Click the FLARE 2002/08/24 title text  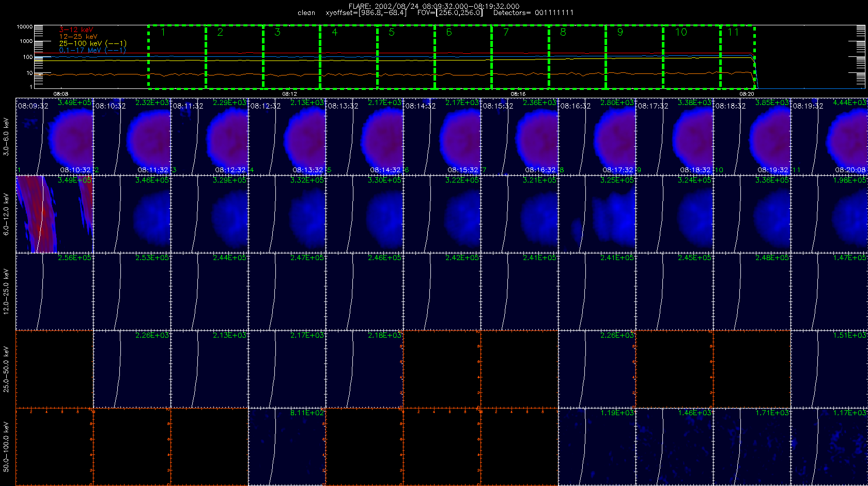[x=434, y=6]
